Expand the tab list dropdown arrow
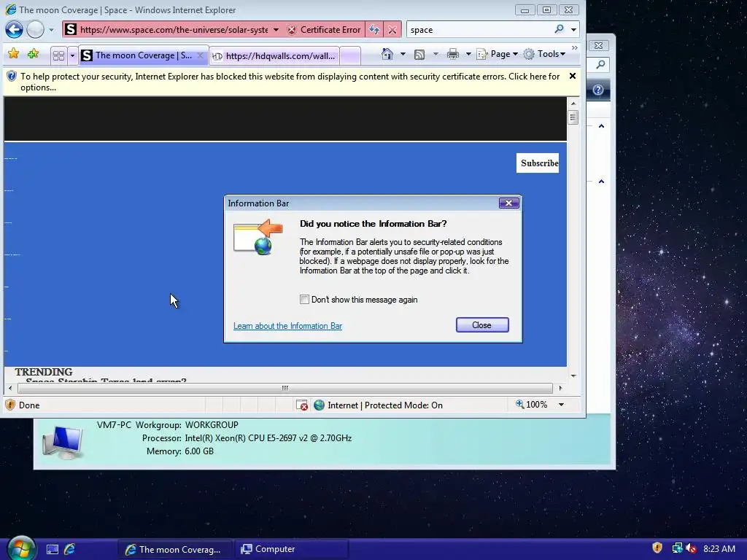The image size is (747, 560). (72, 55)
